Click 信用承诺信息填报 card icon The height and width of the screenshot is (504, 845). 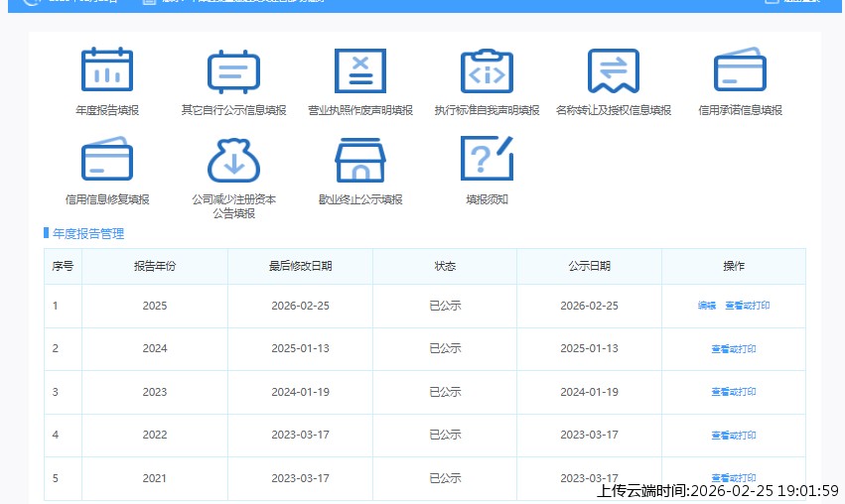pyautogui.click(x=740, y=70)
